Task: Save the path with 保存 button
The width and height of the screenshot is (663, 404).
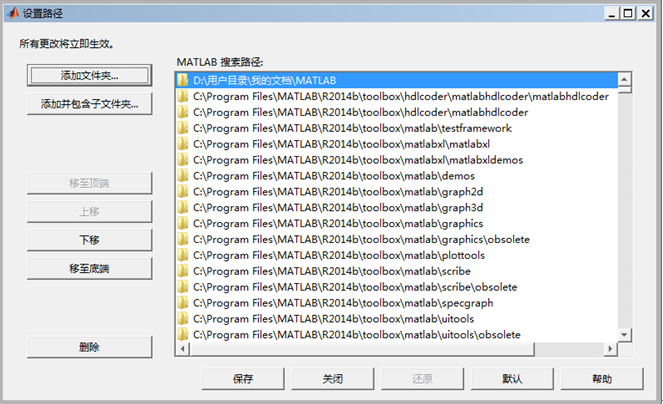Action: pyautogui.click(x=243, y=379)
